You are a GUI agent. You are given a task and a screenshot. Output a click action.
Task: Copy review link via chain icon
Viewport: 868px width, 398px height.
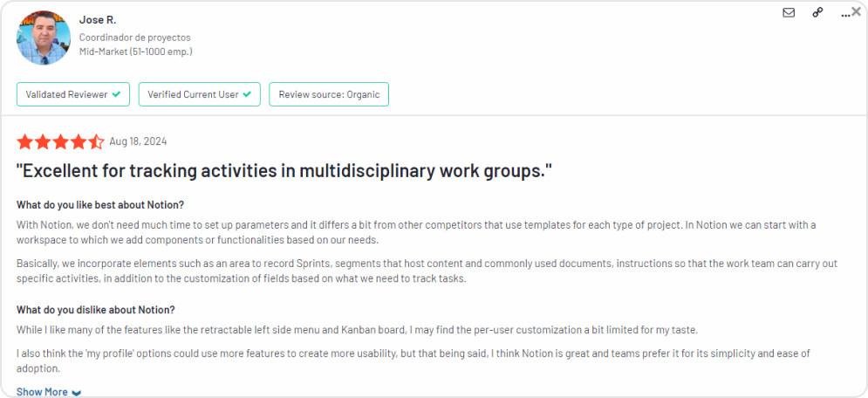(x=817, y=12)
